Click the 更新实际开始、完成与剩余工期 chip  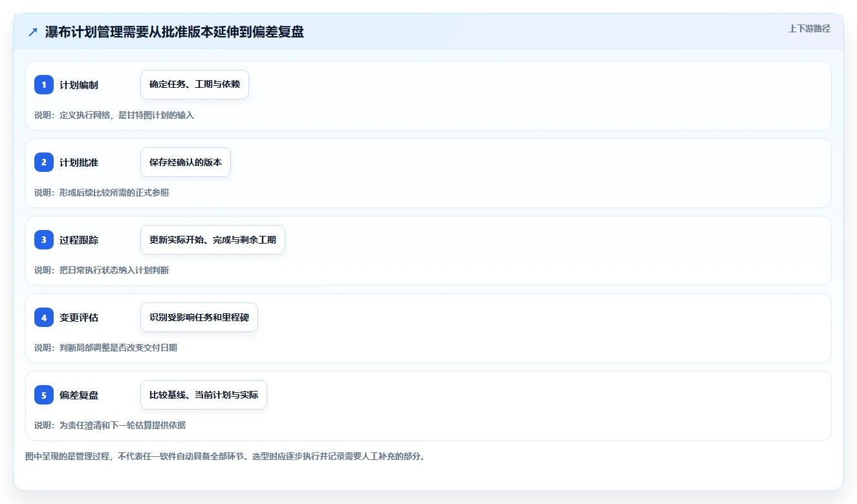pos(213,240)
